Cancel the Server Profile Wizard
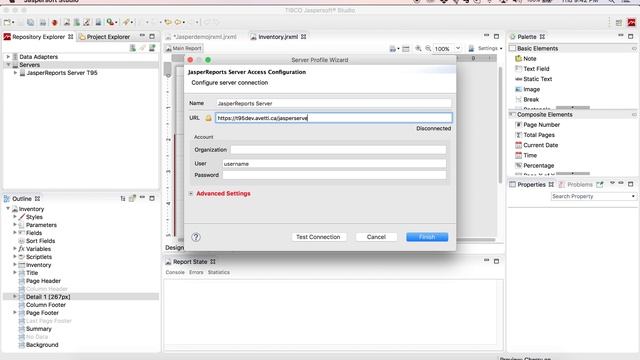Image resolution: width=640 pixels, height=360 pixels. tap(376, 237)
